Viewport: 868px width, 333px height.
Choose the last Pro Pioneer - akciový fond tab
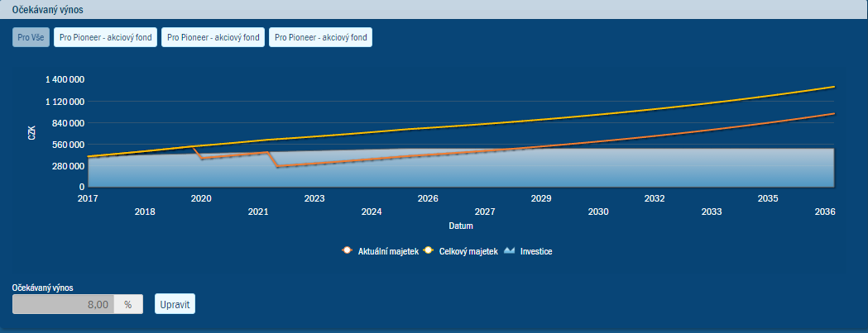point(320,38)
